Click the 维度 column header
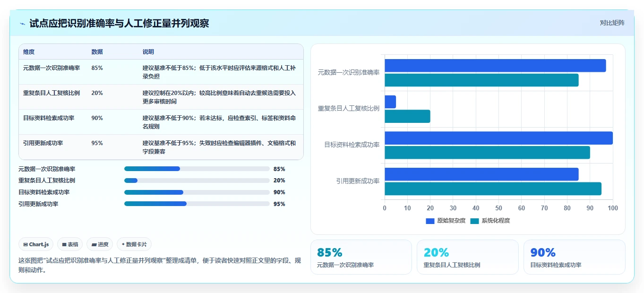This screenshot has width=644, height=293. [x=29, y=52]
